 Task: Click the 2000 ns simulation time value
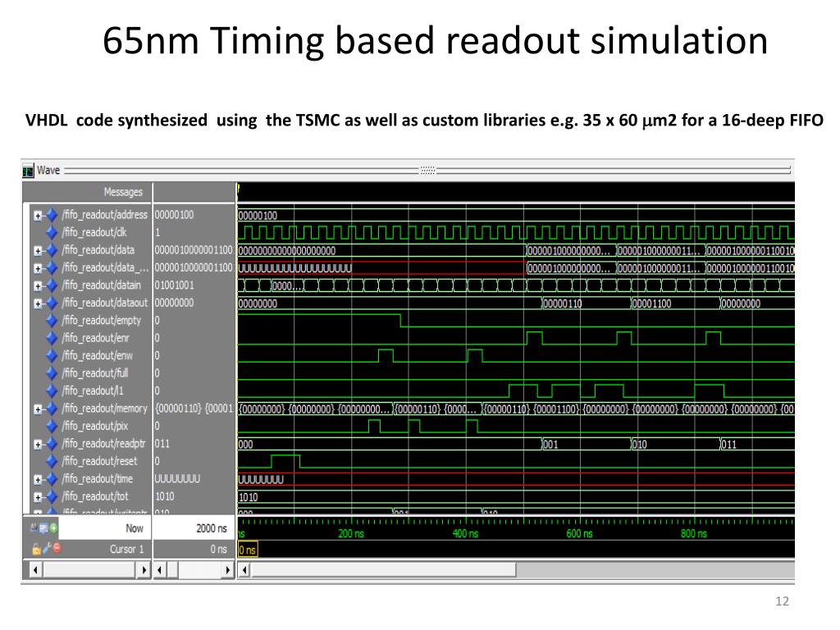tap(212, 528)
